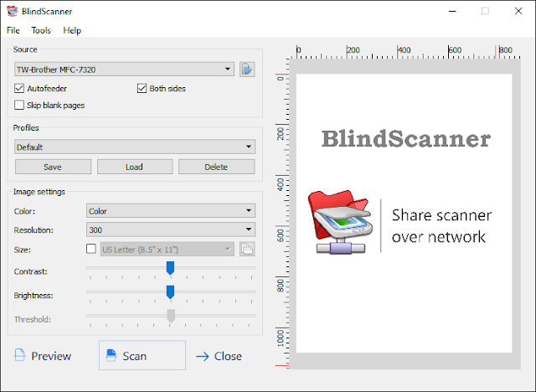
Task: Toggle the Autofeeder checkbox
Action: click(x=19, y=89)
